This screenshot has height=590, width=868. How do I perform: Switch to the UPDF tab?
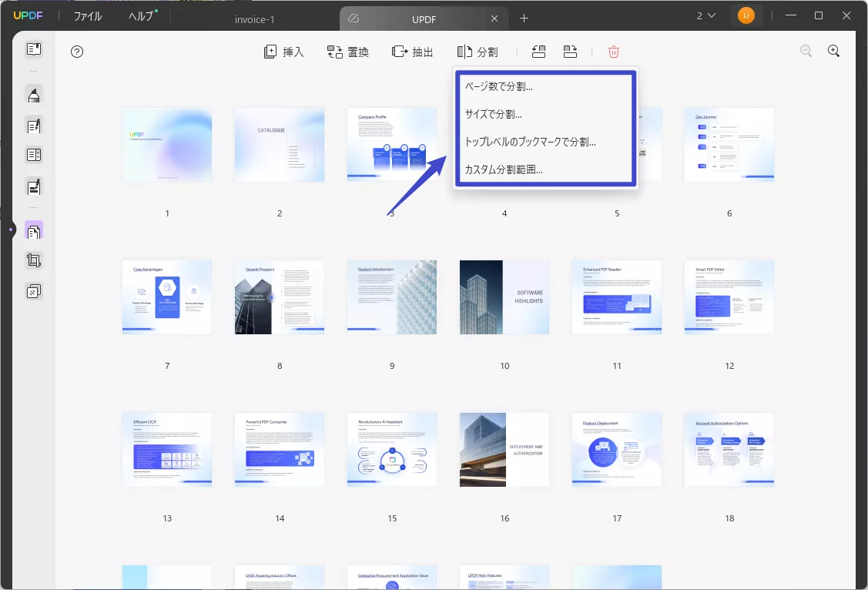[x=424, y=19]
